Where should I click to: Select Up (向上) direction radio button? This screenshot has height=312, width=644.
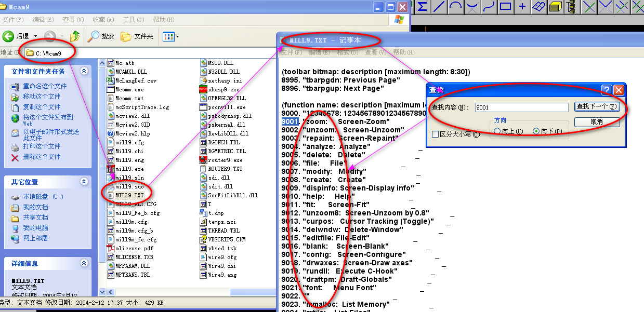[497, 131]
